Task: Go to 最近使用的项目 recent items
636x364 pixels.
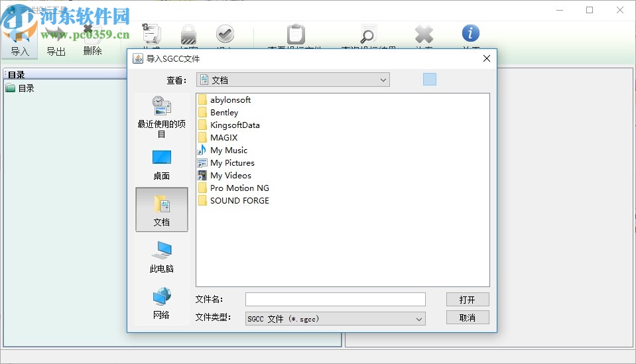Action: coord(161,117)
